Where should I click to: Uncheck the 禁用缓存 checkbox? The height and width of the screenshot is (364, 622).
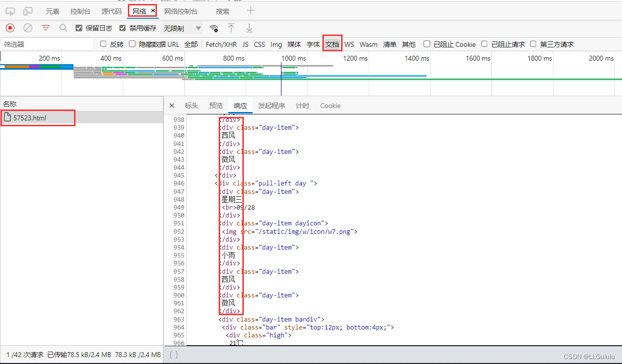click(122, 28)
